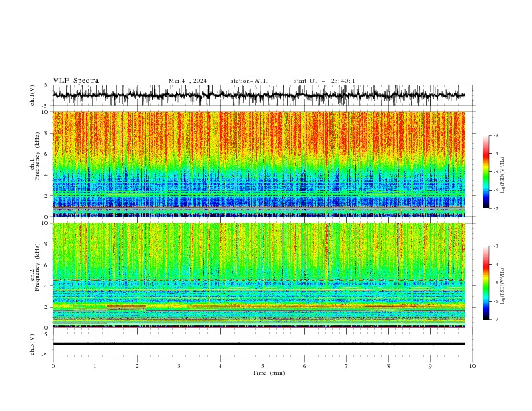
Task: Click the "ch.3(V)" axis label
Action: (32, 345)
